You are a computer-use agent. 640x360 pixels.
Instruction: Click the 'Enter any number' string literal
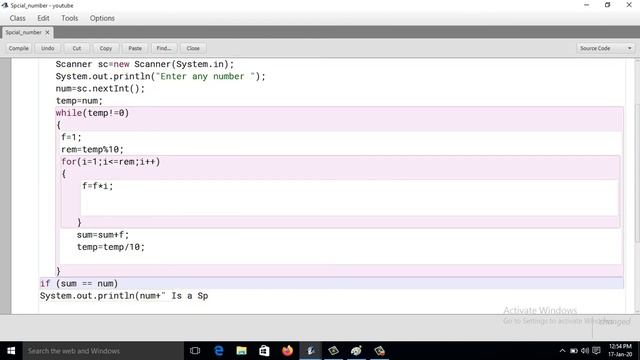(206, 76)
